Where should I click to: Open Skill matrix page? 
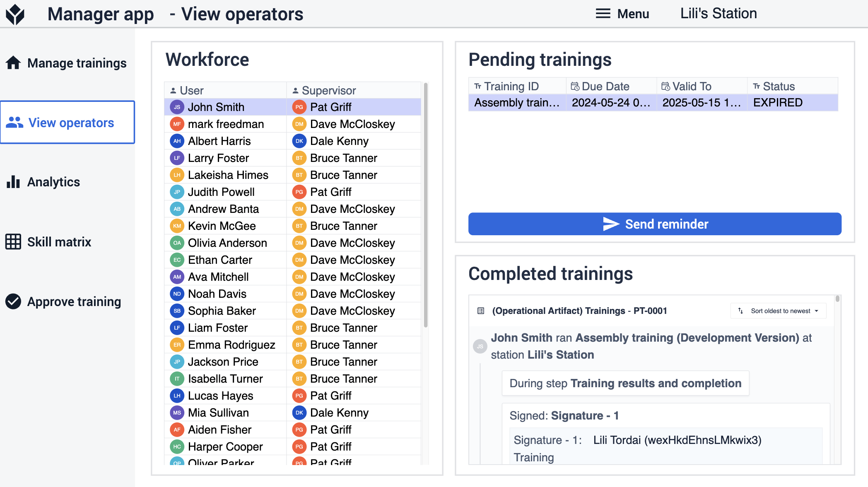pyautogui.click(x=68, y=242)
